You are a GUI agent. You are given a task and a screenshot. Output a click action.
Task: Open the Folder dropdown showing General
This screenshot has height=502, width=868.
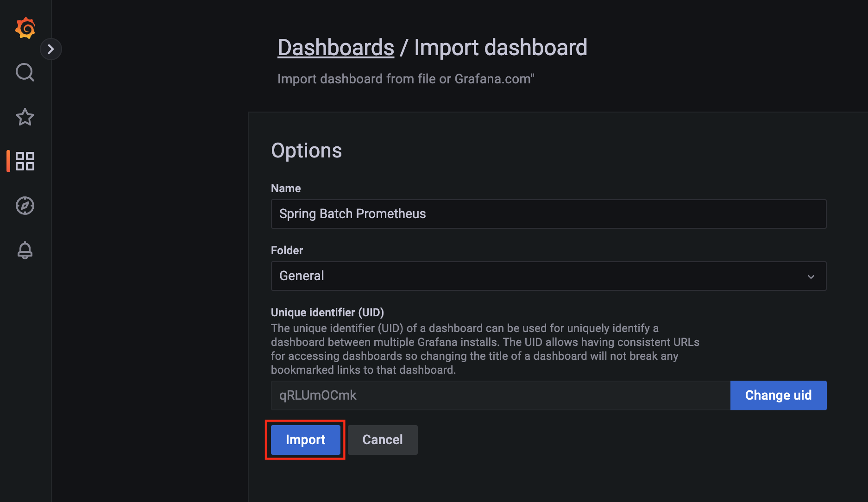point(548,276)
